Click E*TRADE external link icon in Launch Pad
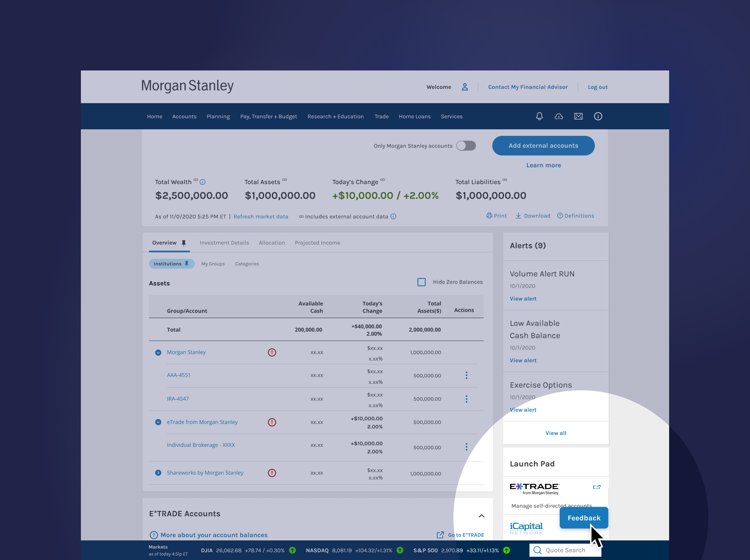750x560 pixels. point(597,487)
